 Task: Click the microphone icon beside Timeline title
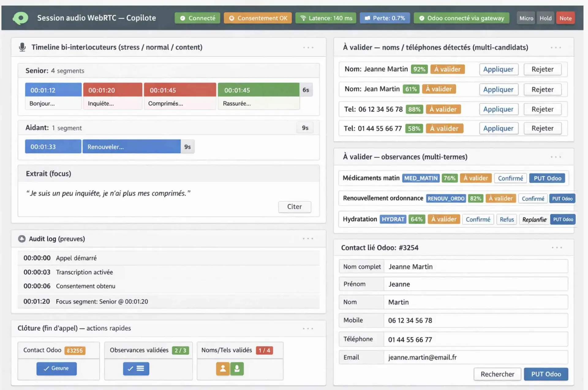tap(22, 47)
